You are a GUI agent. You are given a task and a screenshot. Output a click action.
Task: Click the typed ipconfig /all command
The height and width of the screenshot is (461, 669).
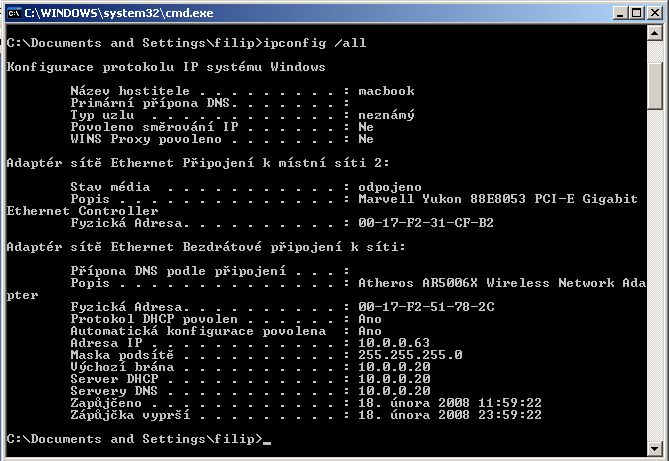coord(315,43)
